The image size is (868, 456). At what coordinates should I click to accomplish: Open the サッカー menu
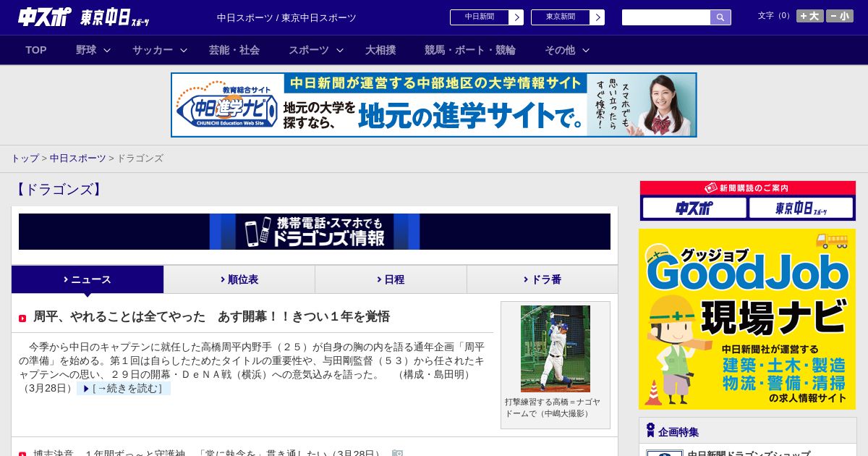click(x=153, y=50)
